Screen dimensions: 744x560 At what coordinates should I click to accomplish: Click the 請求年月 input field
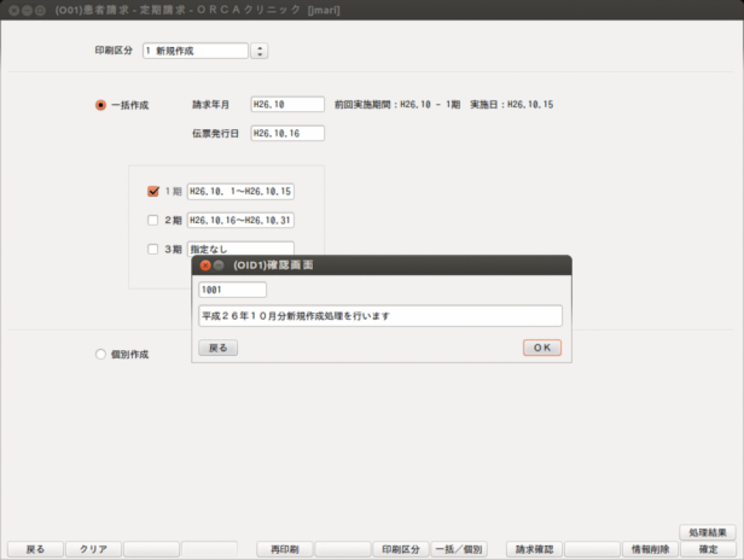(287, 104)
